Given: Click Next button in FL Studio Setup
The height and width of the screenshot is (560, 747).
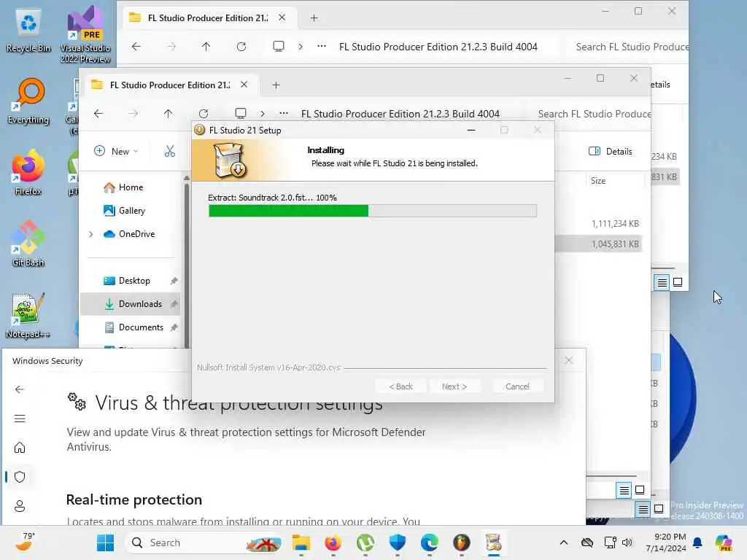Looking at the screenshot, I should pyautogui.click(x=454, y=386).
